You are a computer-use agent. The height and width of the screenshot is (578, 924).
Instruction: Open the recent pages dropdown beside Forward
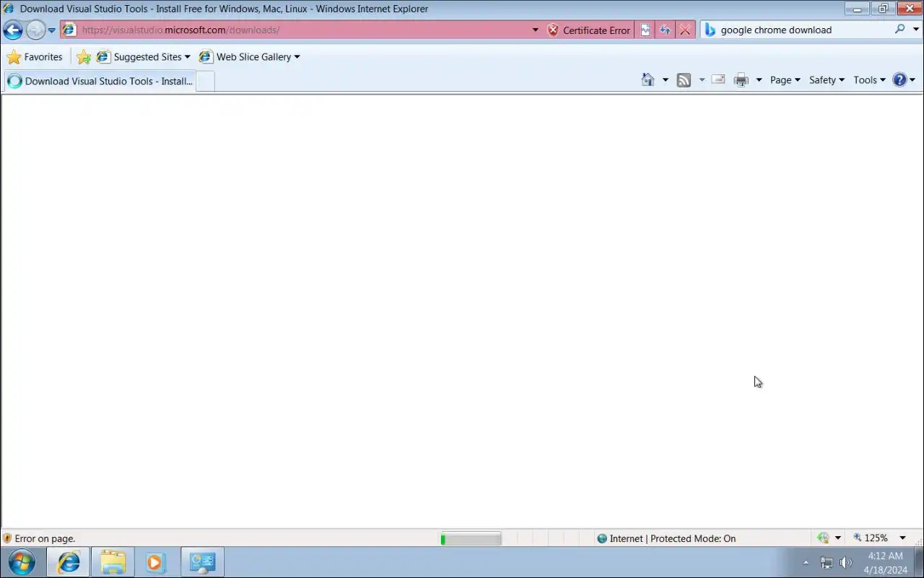tap(51, 30)
